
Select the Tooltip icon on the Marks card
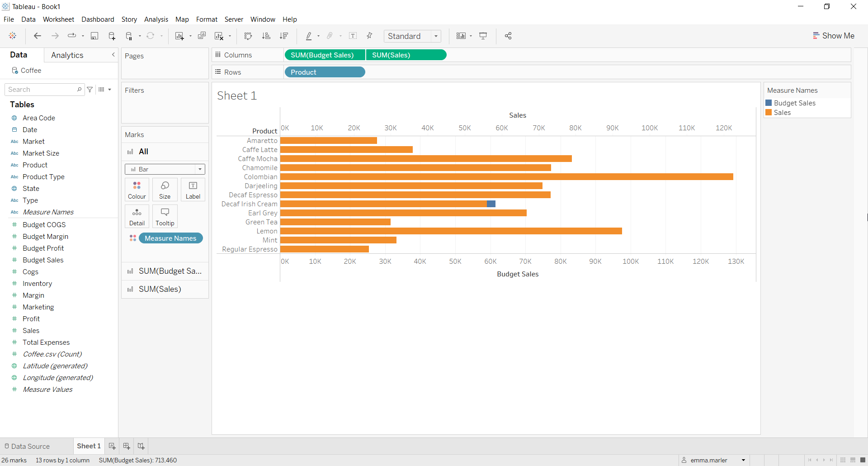pos(165,216)
